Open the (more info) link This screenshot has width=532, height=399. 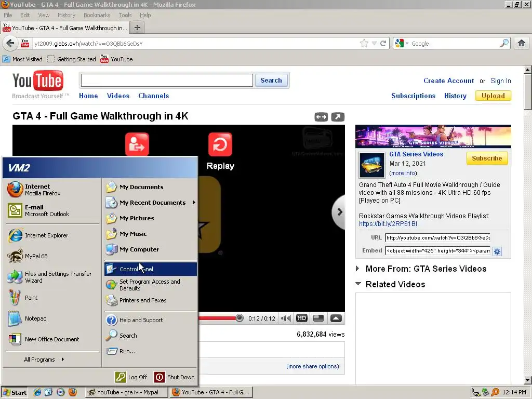tap(403, 173)
